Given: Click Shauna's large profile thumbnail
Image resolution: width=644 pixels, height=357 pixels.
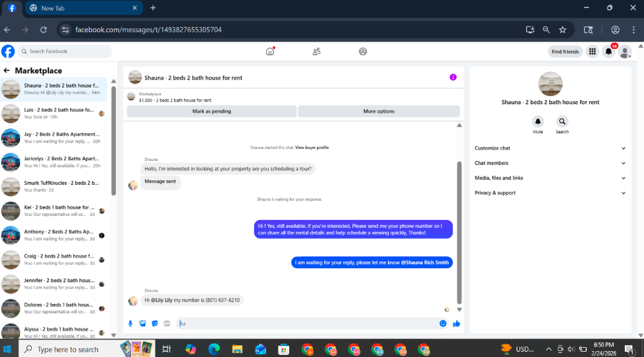Looking at the screenshot, I should pyautogui.click(x=550, y=84).
